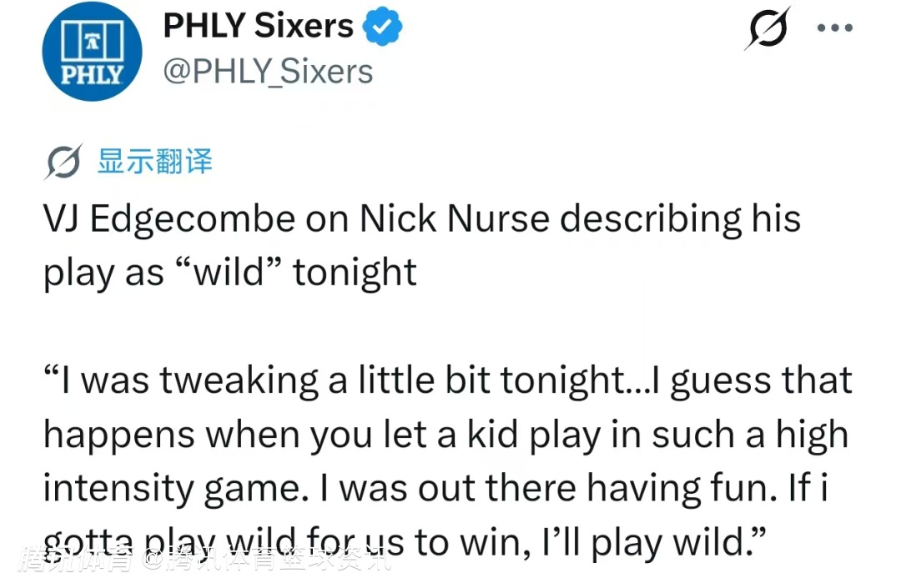Click the blue verified badge
Image resolution: width=901 pixels, height=588 pixels.
(x=382, y=27)
